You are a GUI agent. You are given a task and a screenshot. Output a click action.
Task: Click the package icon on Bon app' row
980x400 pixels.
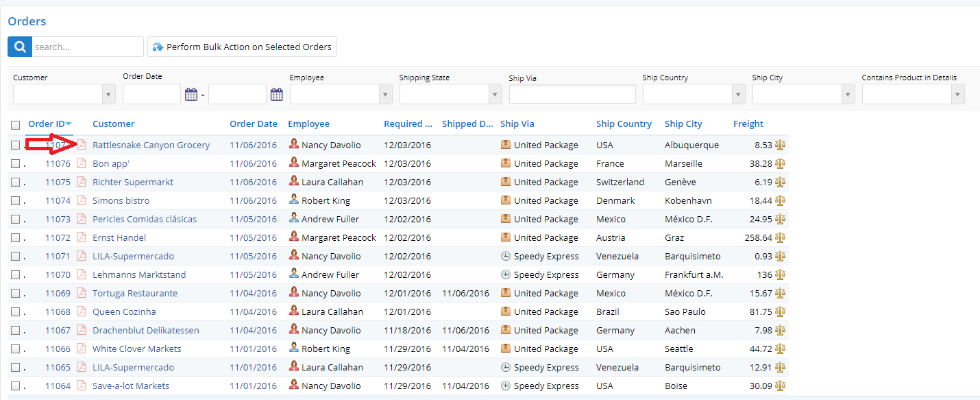[506, 163]
